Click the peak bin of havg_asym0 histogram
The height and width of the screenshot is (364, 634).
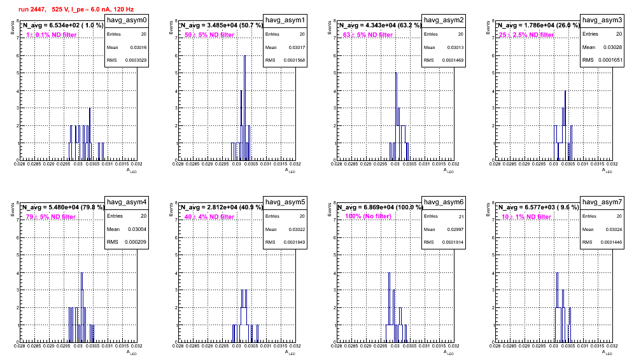point(89,134)
